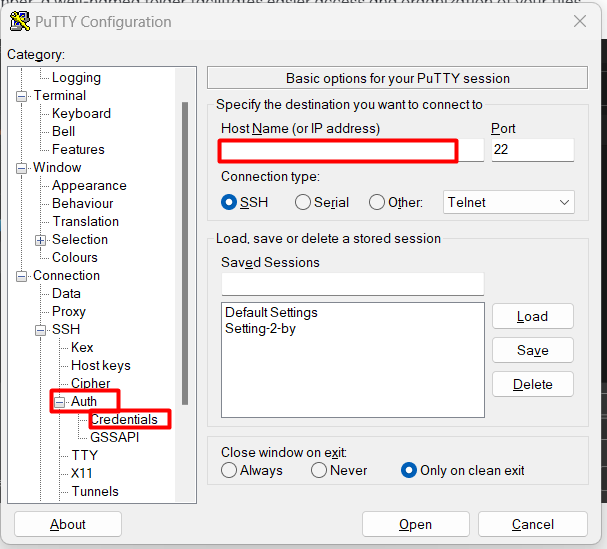The image size is (607, 549).
Task: Open the TTY category
Action: point(84,455)
